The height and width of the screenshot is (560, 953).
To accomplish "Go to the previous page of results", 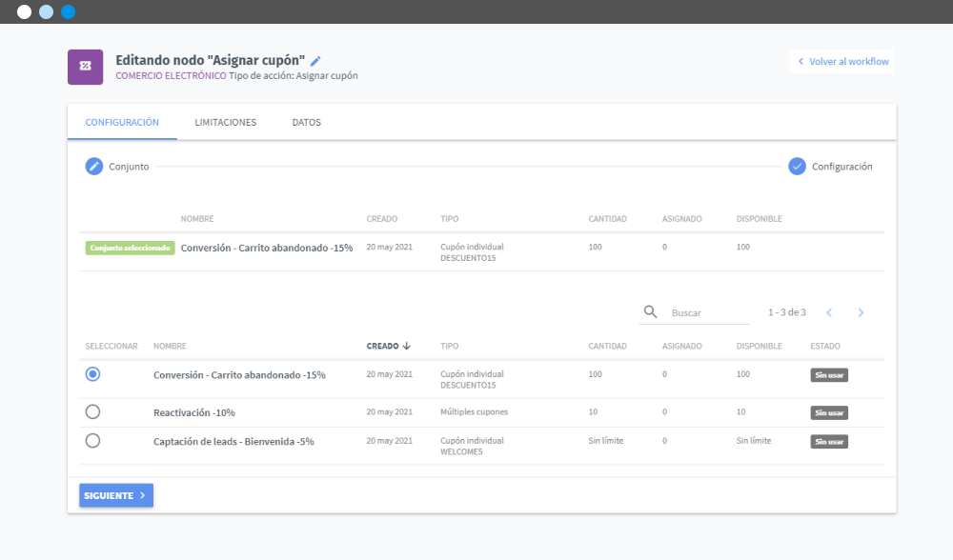I will (x=829, y=312).
